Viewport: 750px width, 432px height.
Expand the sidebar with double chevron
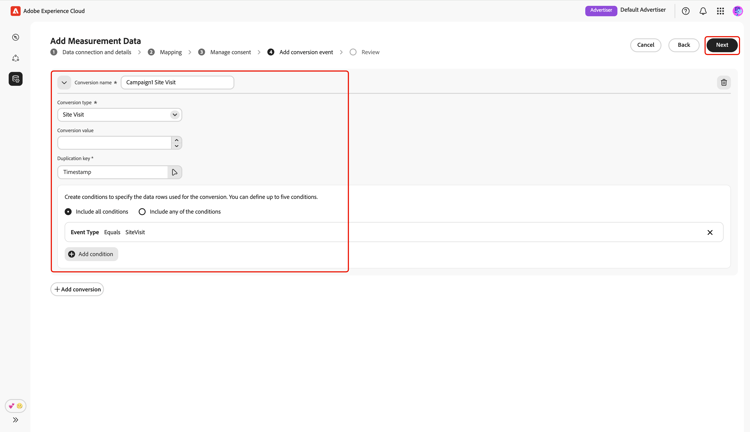[x=15, y=420]
